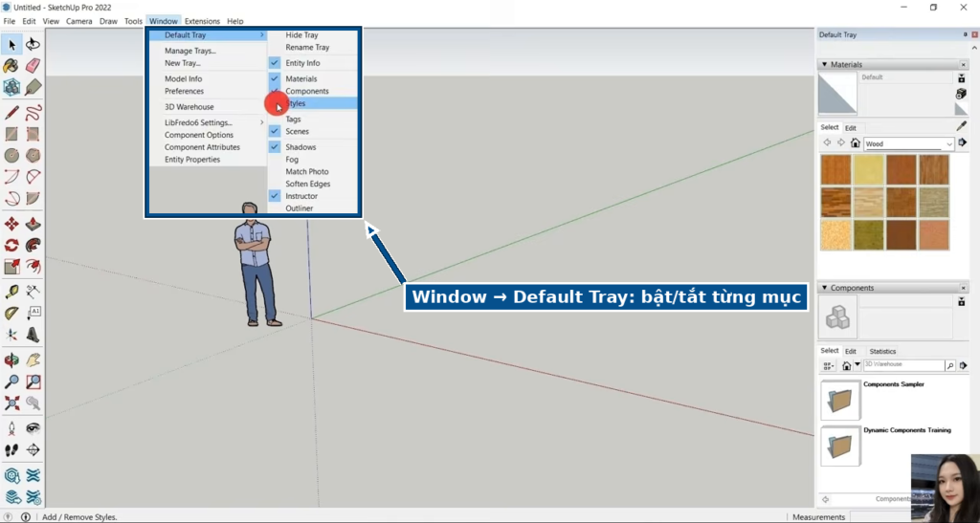Activate the Zoom magnifier tool
980x523 pixels.
point(11,381)
